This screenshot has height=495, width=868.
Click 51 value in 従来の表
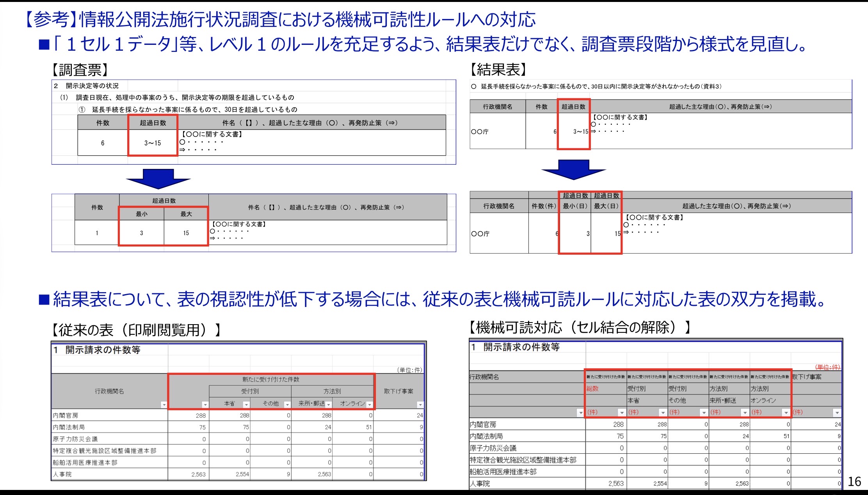(369, 427)
